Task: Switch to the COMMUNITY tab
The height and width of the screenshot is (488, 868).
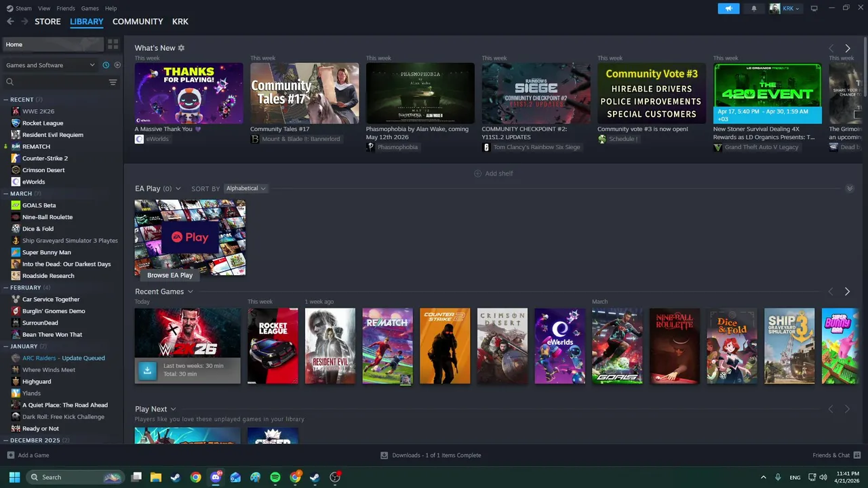Action: click(x=138, y=22)
